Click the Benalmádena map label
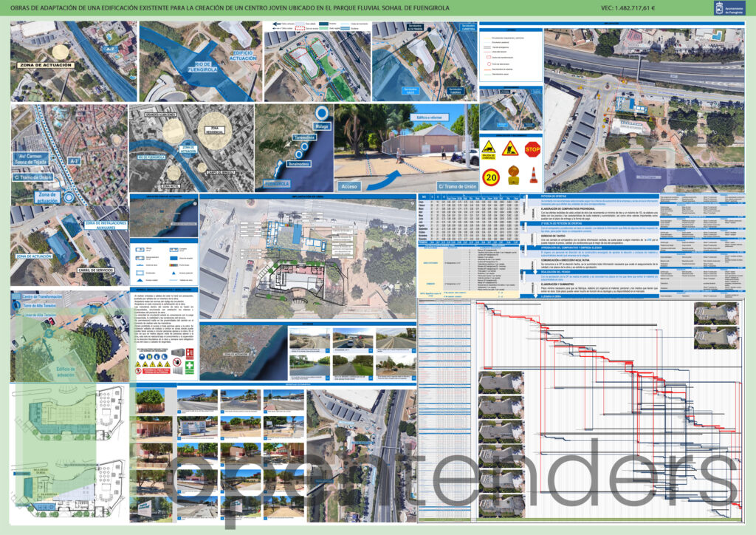756x535 pixels. (x=298, y=164)
